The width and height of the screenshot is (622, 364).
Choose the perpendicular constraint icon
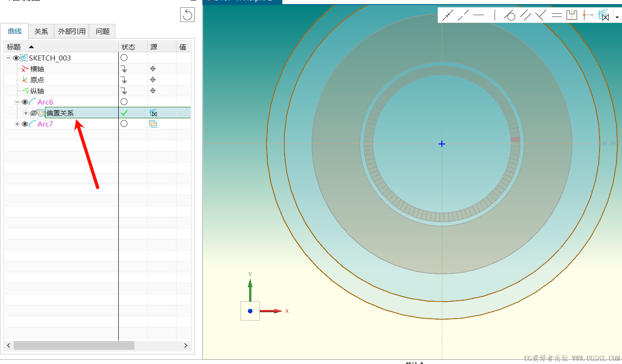click(x=541, y=16)
